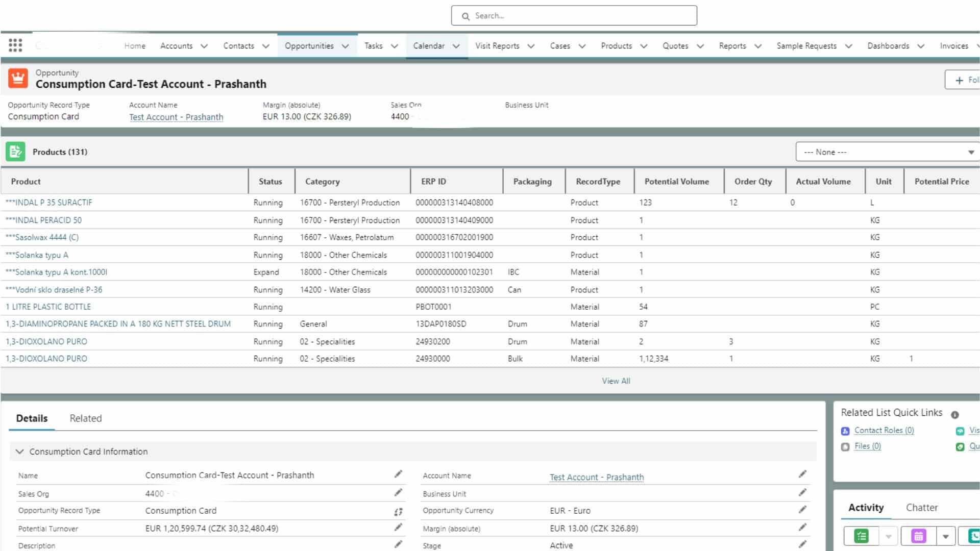Create new event with purple calendar icon
The image size is (980, 551).
(x=919, y=536)
